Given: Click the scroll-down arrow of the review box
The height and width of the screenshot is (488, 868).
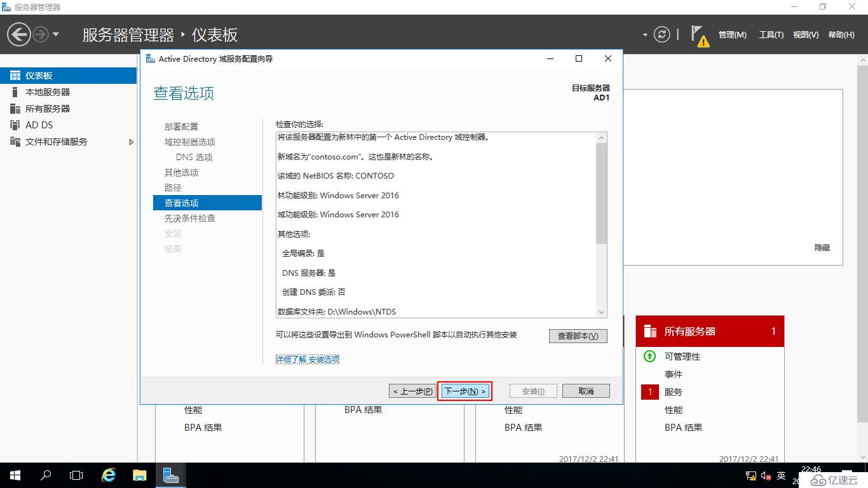Looking at the screenshot, I should coord(602,313).
